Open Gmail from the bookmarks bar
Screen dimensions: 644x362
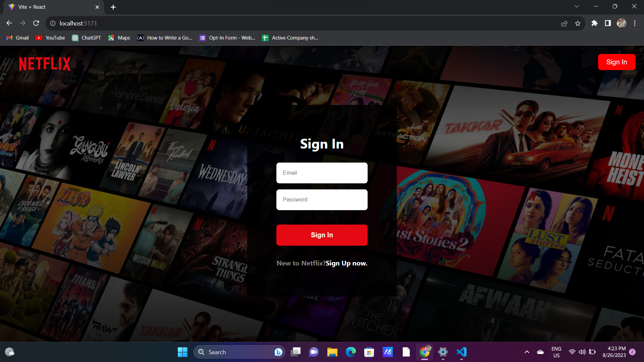pos(17,38)
